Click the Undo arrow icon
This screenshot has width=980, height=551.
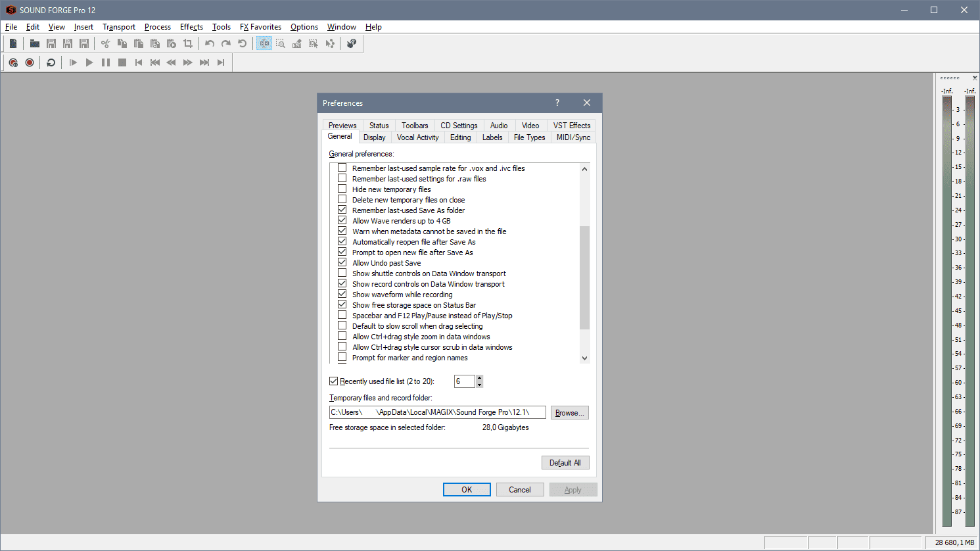pos(210,43)
